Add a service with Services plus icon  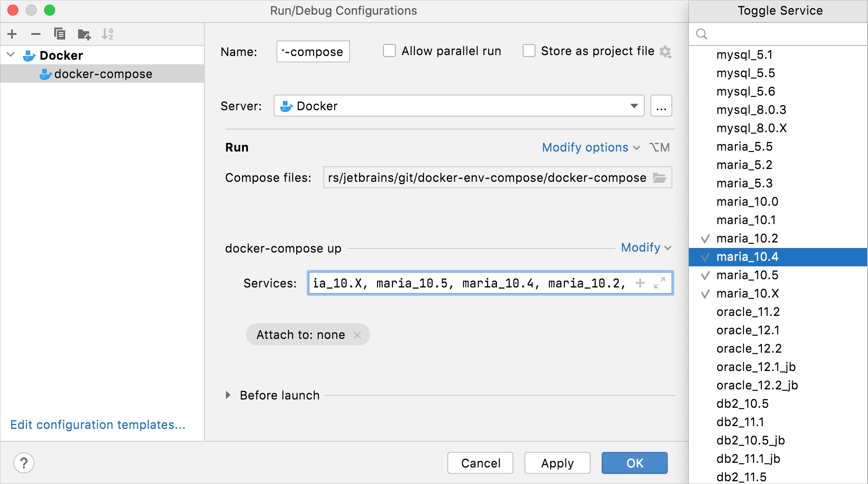click(x=640, y=283)
